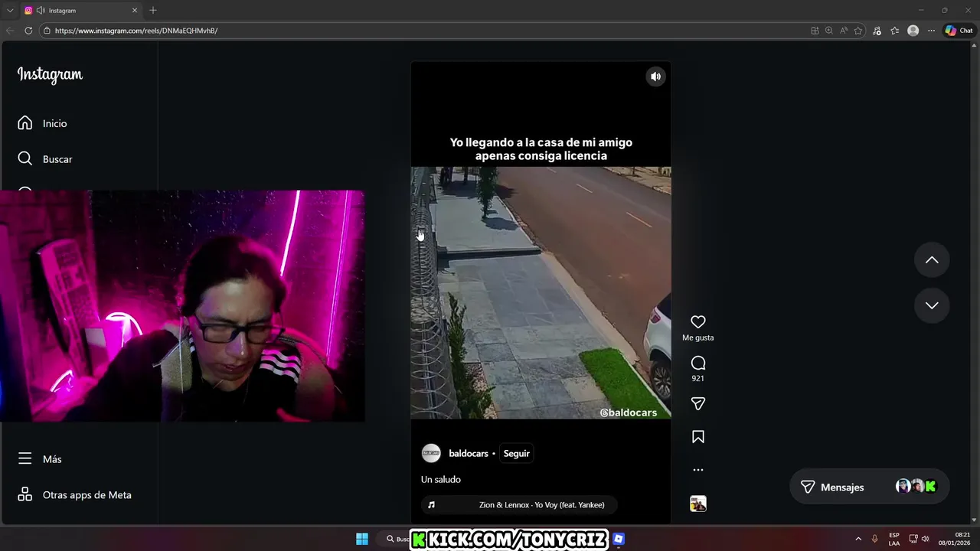980x551 pixels.
Task: View site information lock icon
Action: click(47, 31)
